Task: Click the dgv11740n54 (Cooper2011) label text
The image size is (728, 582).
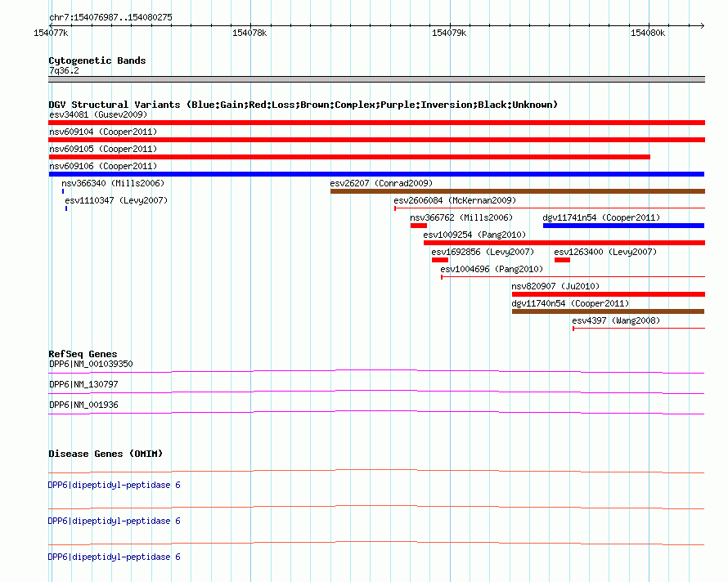Action: click(570, 303)
